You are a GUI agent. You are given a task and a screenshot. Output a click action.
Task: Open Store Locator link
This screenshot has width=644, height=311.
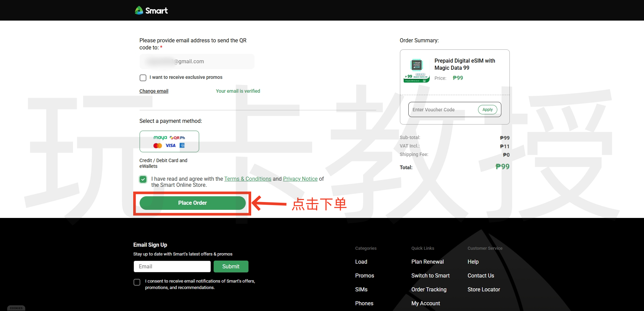point(483,289)
